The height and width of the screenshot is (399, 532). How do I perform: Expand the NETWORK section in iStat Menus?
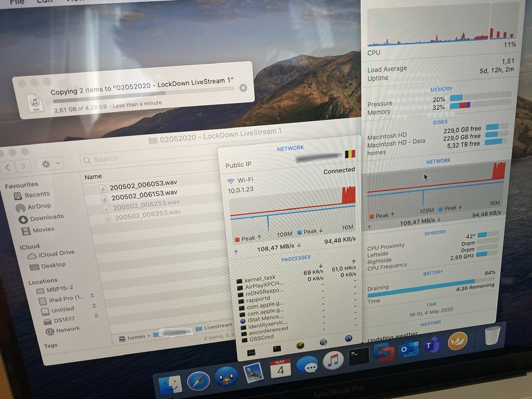438,161
